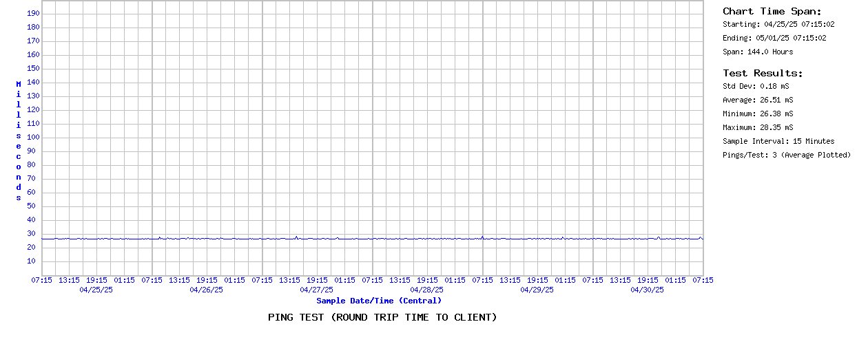
Task: Select the "Chart Time Span:" heading
Action: 772,11
